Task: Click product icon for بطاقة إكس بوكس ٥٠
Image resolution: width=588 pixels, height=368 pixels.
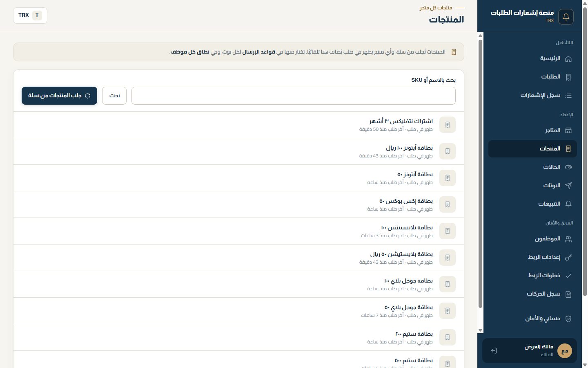Action: tap(448, 204)
